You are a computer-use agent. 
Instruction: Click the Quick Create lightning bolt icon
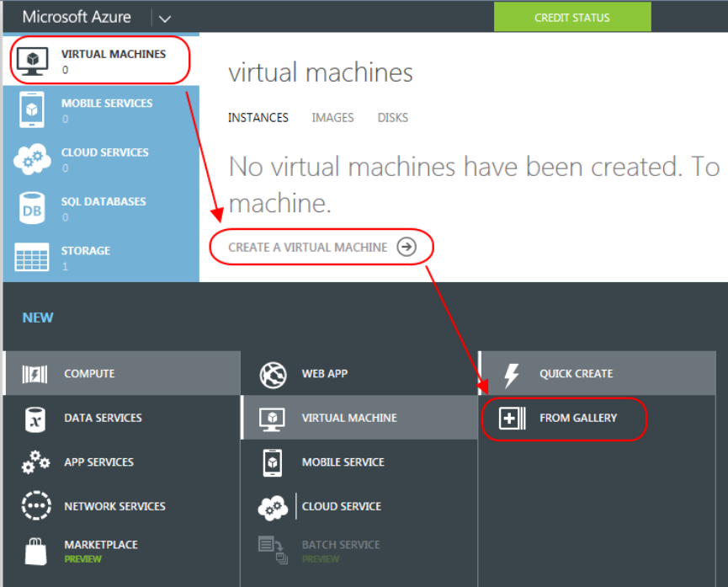coord(512,375)
